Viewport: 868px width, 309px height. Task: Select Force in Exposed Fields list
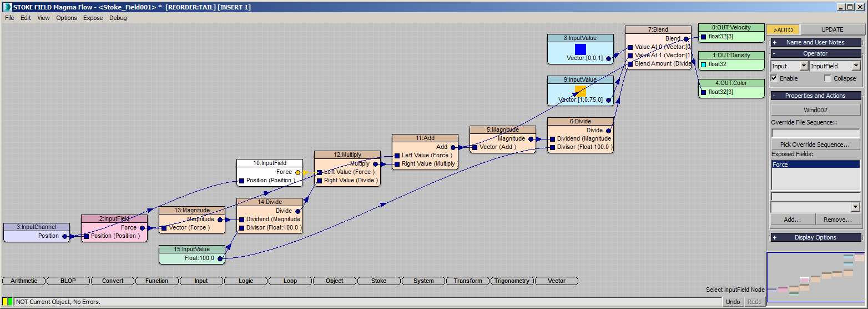[816, 165]
